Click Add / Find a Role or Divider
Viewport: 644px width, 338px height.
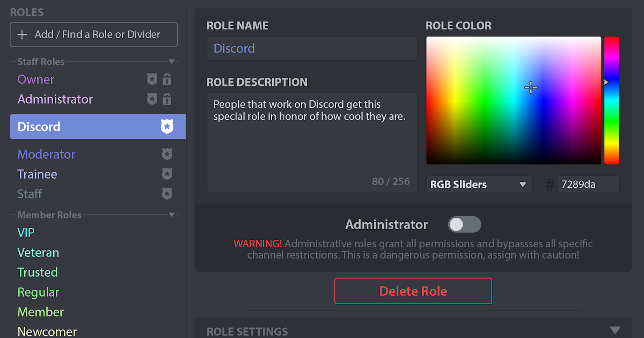[x=94, y=34]
